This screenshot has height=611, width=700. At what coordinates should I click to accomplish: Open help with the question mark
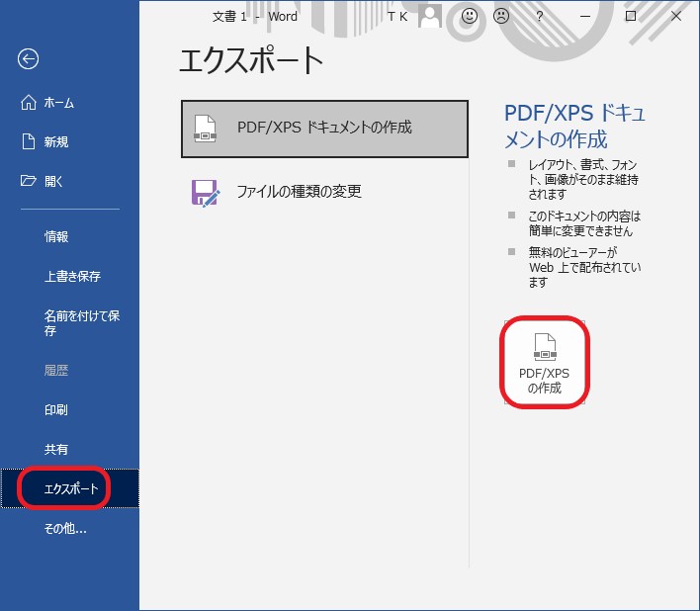tap(539, 16)
